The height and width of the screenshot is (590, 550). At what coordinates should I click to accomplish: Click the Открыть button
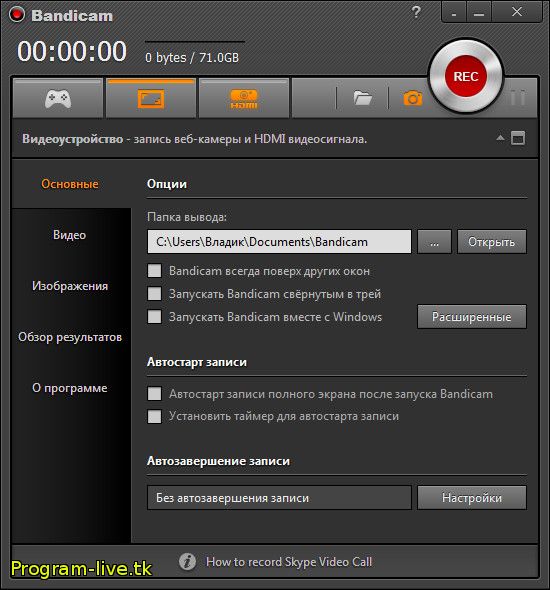tap(492, 242)
